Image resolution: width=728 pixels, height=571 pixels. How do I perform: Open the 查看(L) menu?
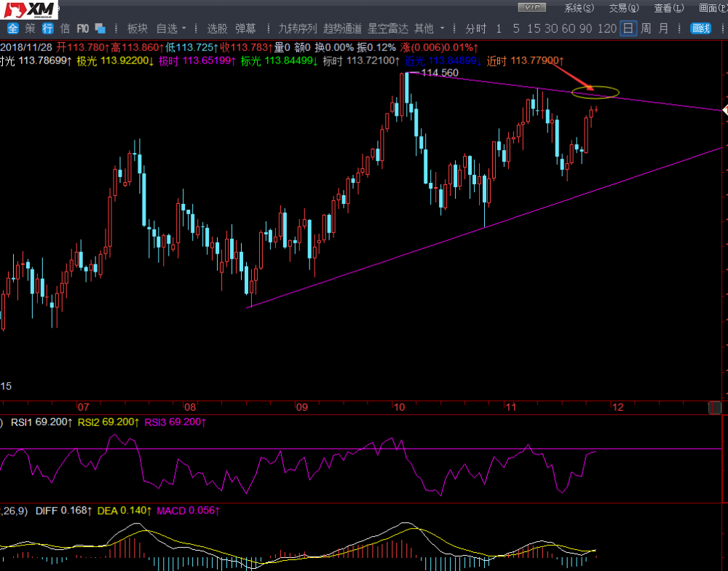click(669, 8)
